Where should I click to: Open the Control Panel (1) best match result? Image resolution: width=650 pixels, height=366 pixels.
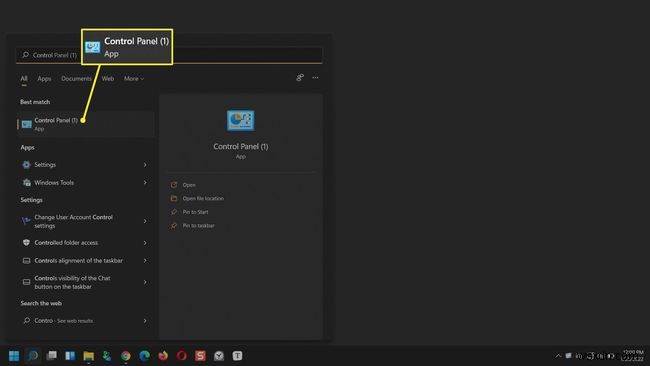[x=86, y=124]
